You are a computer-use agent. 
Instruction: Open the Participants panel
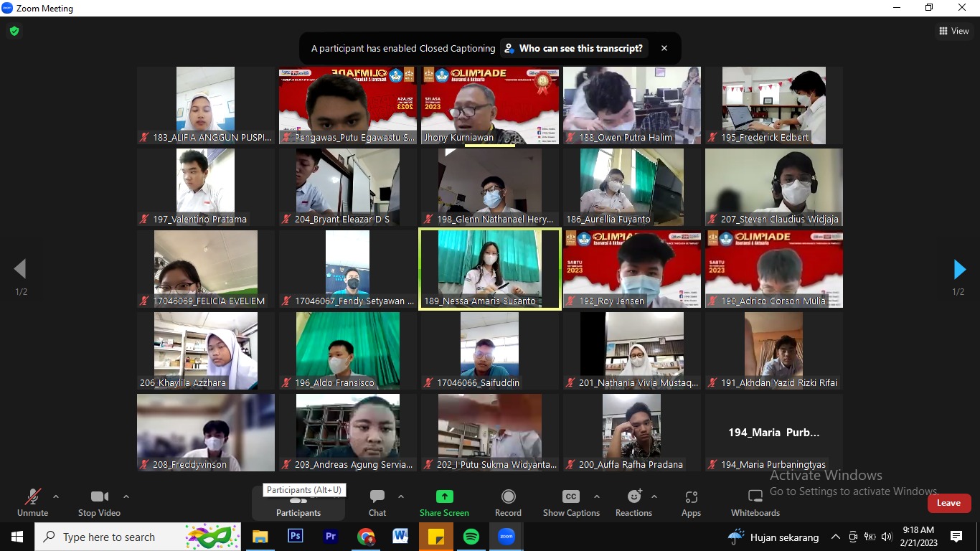point(298,504)
